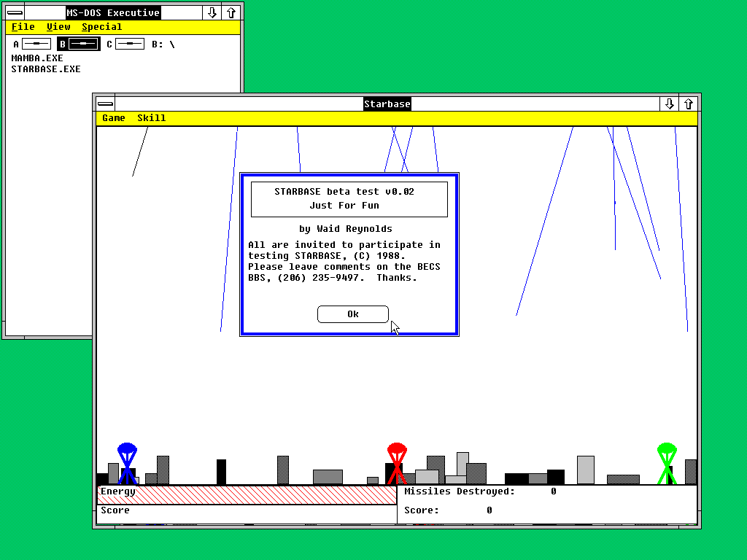Image resolution: width=747 pixels, height=560 pixels.
Task: Maximize MS-DOS Executive with up arrow
Action: [231, 13]
